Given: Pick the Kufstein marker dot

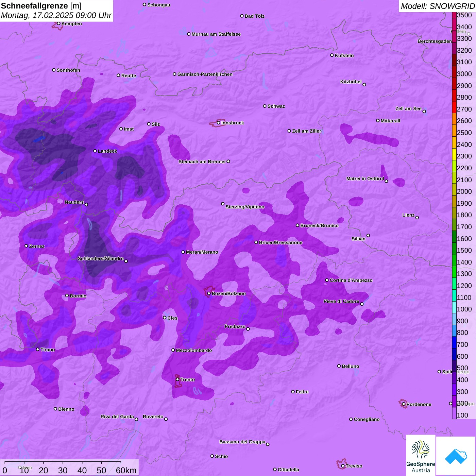Looking at the screenshot, I should coord(332,55).
